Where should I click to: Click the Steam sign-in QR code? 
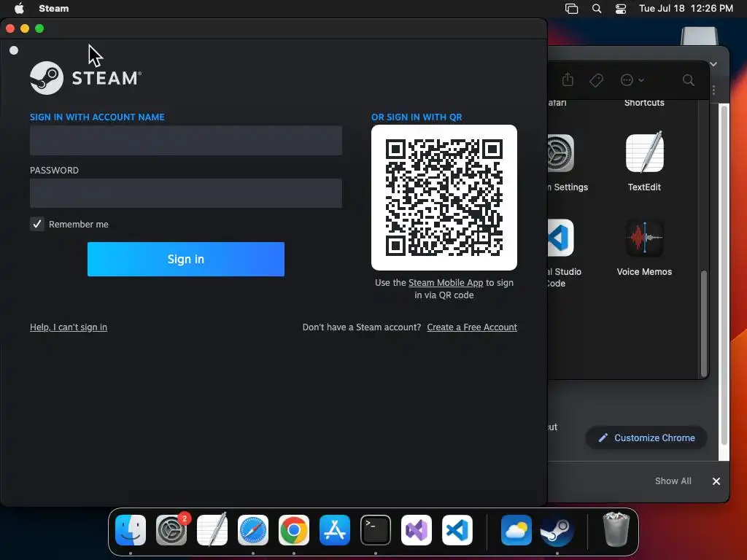point(444,198)
